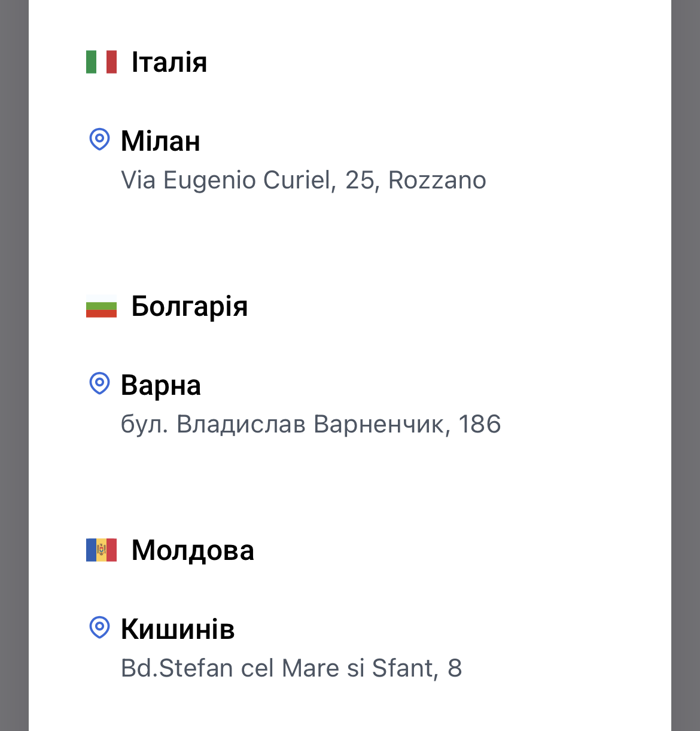This screenshot has height=731, width=700.
Task: Open the бул. Владислав Варненчик, 186 address
Action: point(311,424)
